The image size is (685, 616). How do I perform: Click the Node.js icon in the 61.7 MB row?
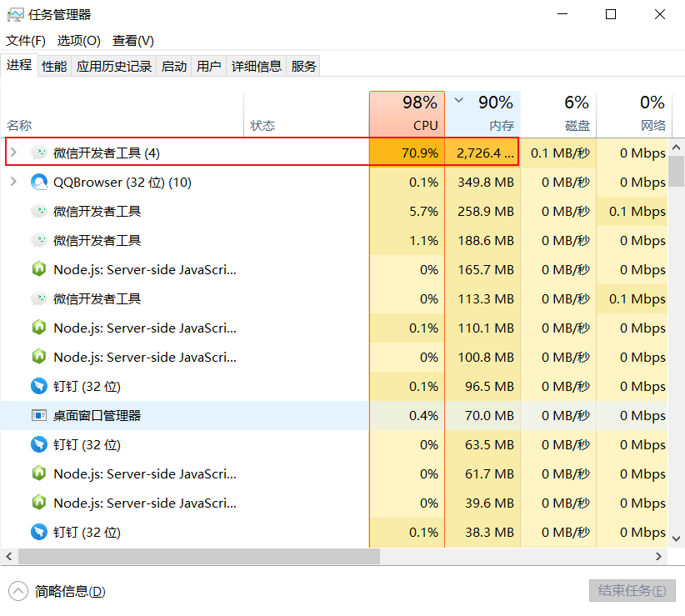[x=39, y=473]
